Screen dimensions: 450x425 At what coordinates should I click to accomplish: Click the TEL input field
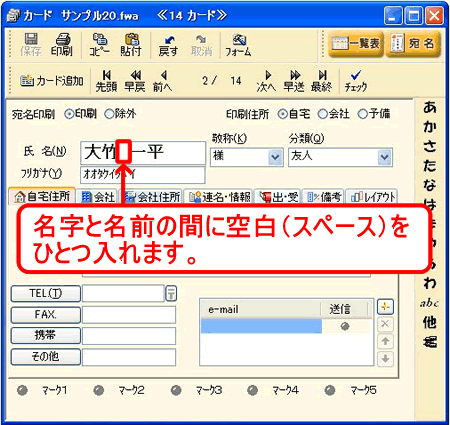[123, 293]
